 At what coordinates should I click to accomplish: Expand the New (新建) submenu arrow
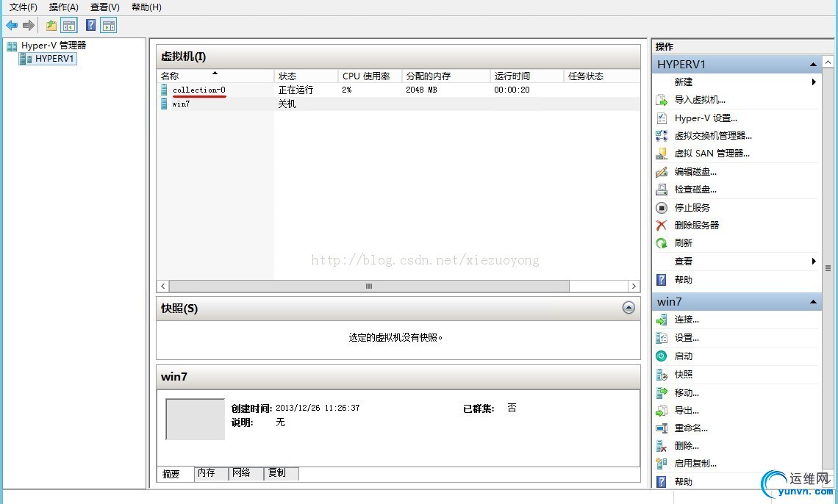(814, 82)
